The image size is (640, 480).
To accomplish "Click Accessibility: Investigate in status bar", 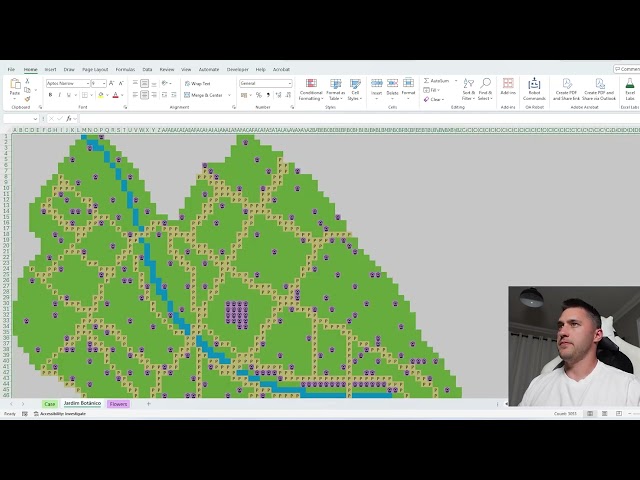I will coord(60,413).
